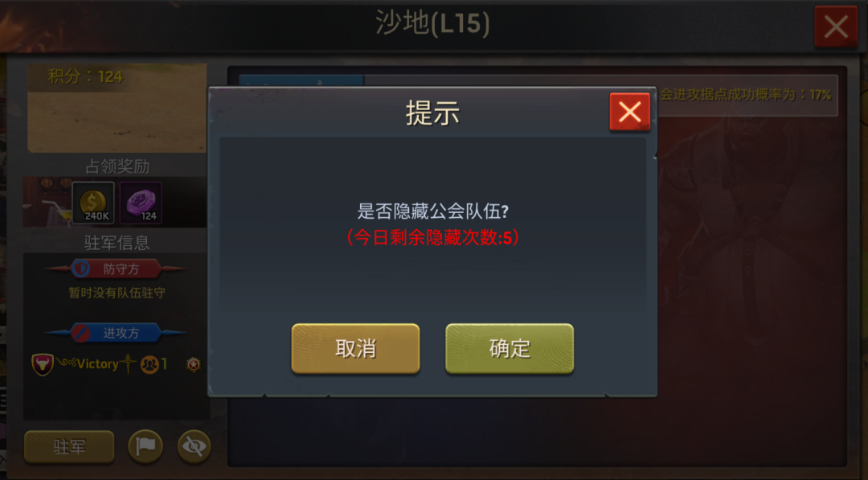Close the 沙地(L15) window

click(836, 26)
